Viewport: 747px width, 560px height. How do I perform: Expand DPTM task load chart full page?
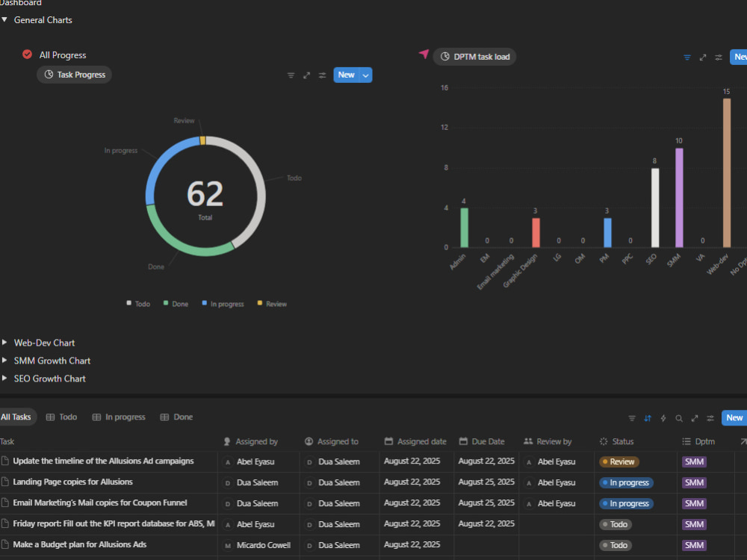703,57
